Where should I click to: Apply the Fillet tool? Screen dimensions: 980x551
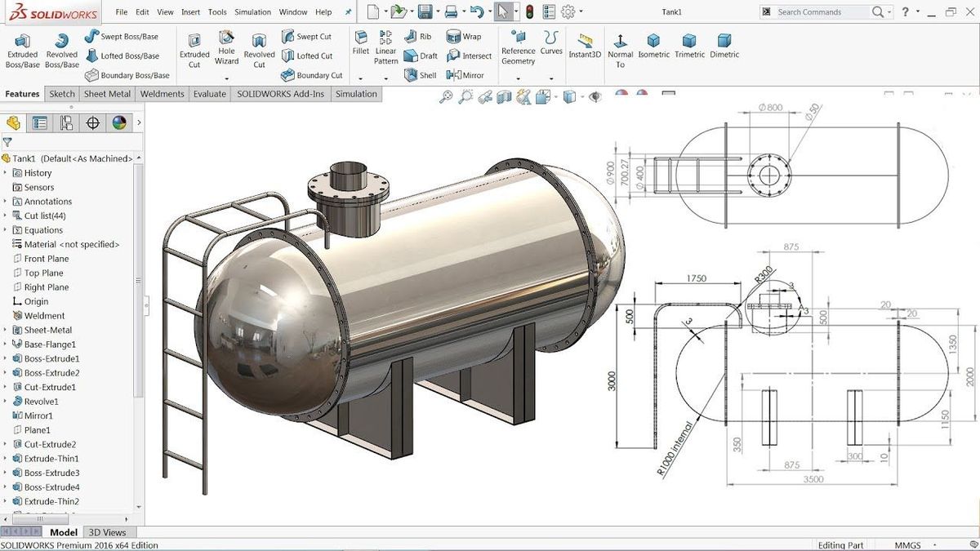(361, 42)
